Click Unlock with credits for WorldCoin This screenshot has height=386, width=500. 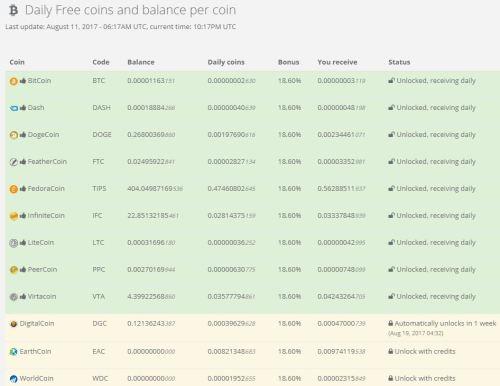pos(425,378)
